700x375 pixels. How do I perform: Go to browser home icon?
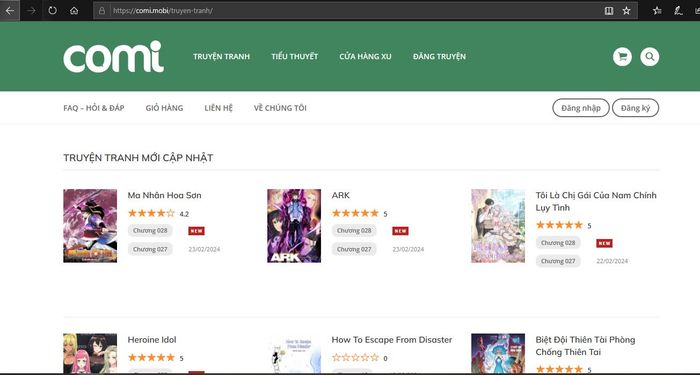coord(74,11)
